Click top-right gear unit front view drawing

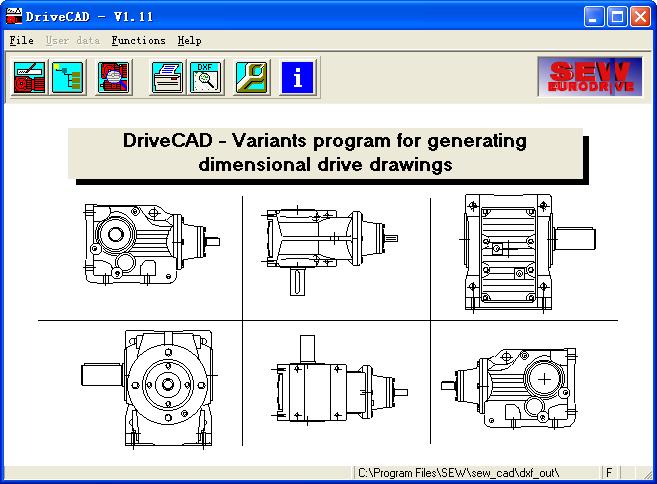pyautogui.click(x=528, y=253)
